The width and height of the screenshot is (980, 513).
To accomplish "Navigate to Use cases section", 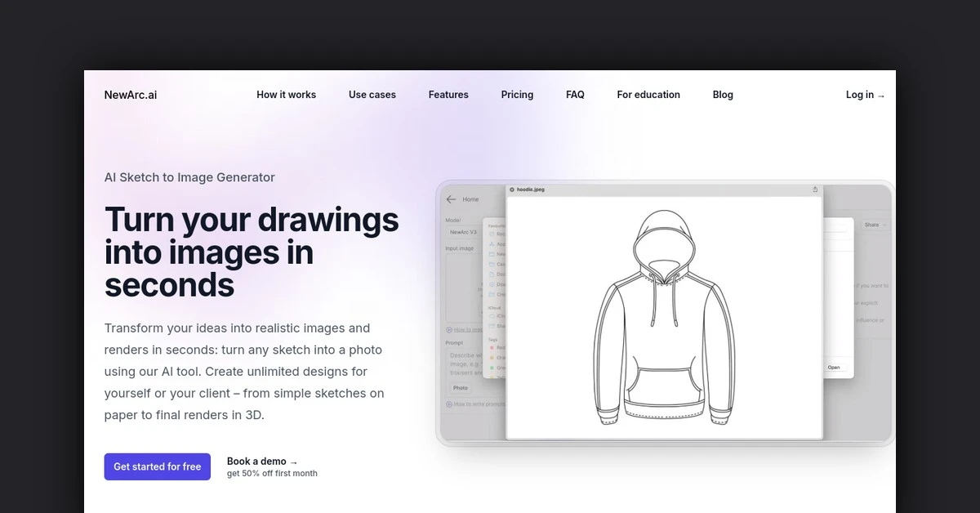I will point(372,95).
